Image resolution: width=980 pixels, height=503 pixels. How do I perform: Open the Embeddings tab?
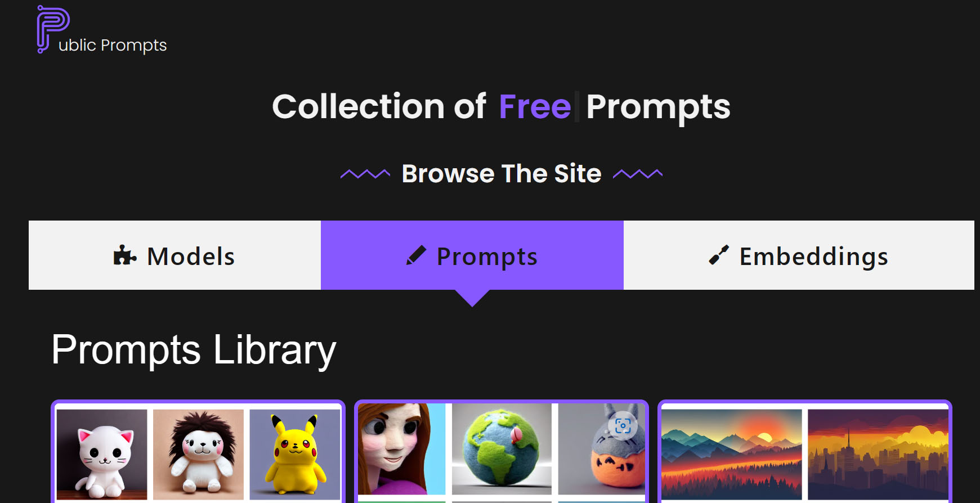(799, 255)
